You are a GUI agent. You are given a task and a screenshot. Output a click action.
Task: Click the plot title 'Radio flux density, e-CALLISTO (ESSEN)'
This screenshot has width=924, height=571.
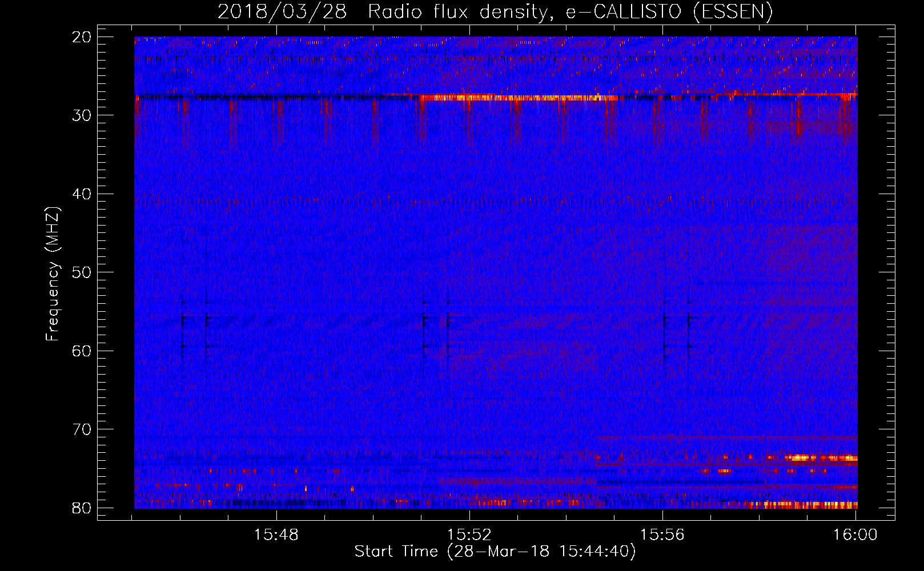pos(570,12)
